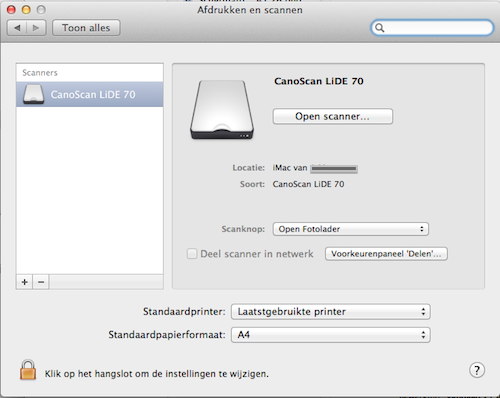The height and width of the screenshot is (398, 500).
Task: Click the back navigation arrow
Action: point(17,28)
